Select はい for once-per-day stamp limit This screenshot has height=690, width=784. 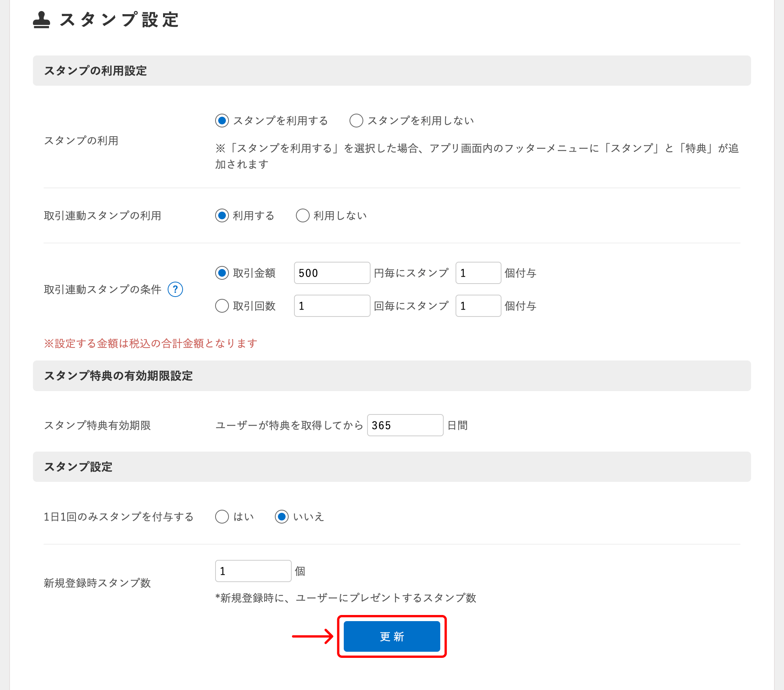tap(222, 517)
